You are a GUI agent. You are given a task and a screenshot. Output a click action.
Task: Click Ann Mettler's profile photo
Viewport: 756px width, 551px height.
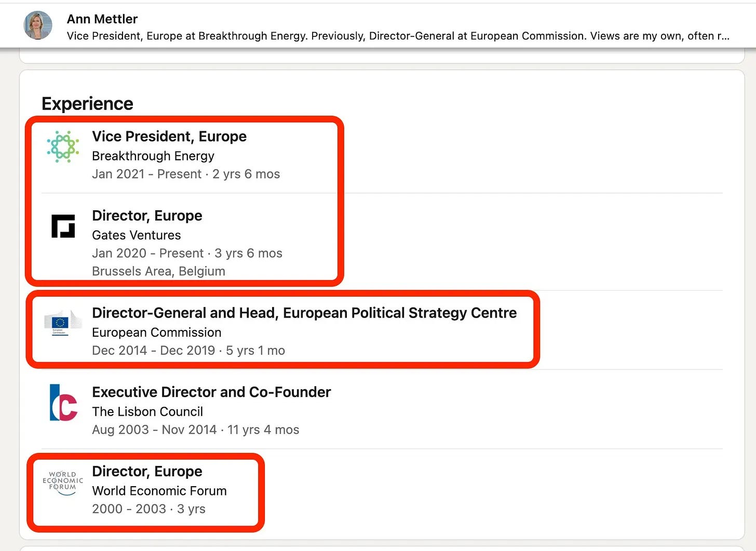tap(38, 25)
